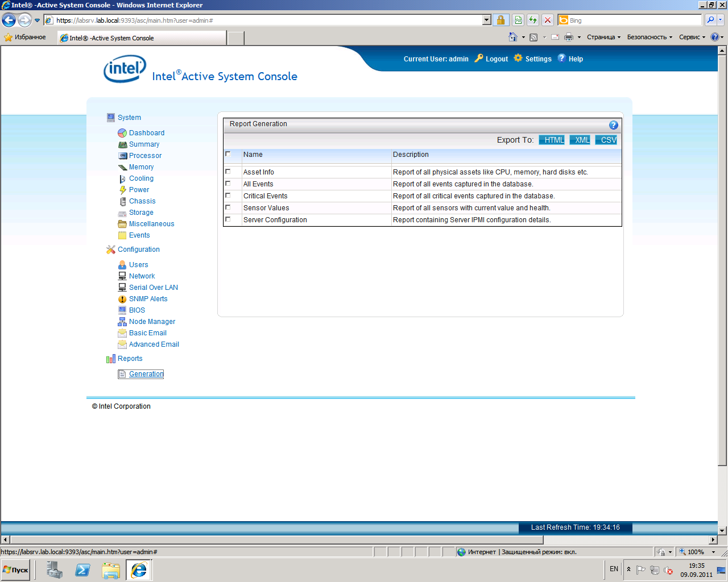The width and height of the screenshot is (728, 582).
Task: Click the Dashboard pie chart icon
Action: tap(122, 133)
